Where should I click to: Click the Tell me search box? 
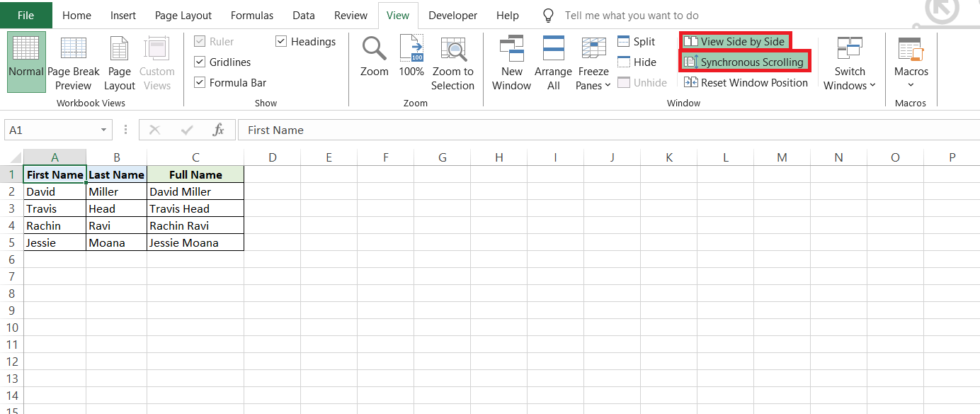(x=632, y=16)
